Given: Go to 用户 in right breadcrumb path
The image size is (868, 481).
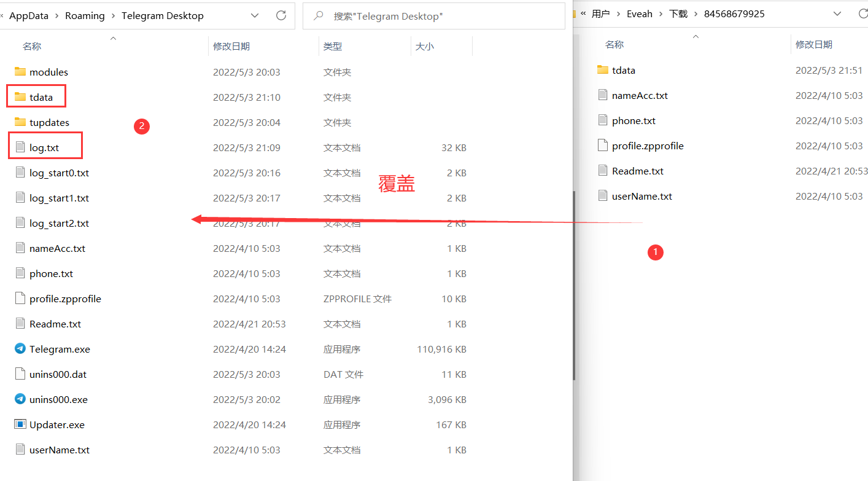Looking at the screenshot, I should (600, 14).
